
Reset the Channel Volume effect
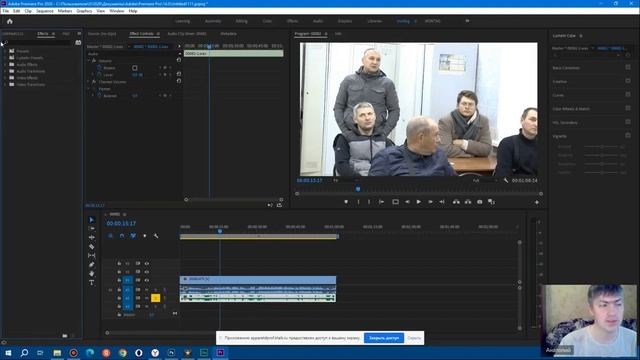coord(179,81)
